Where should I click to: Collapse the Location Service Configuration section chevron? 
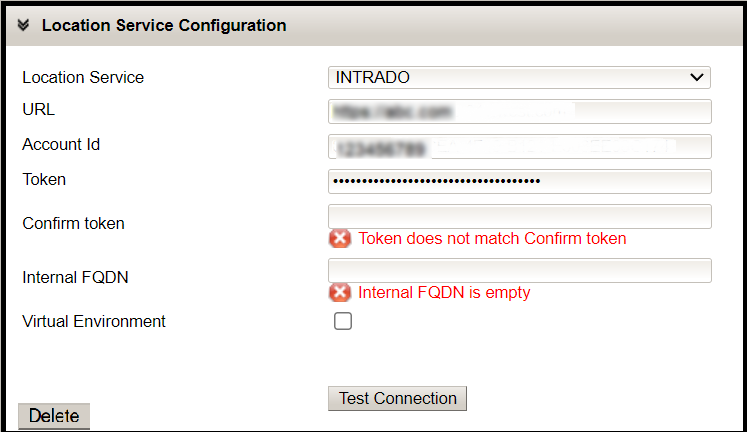point(24,26)
